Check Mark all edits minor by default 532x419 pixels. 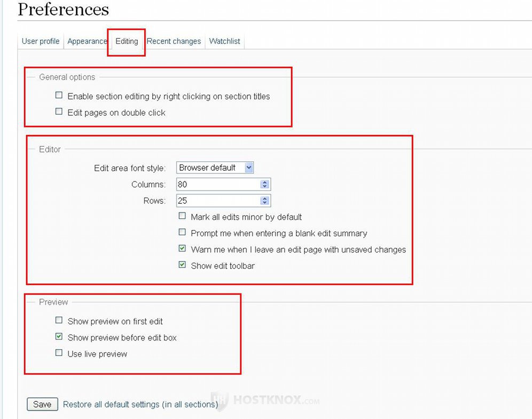pos(182,216)
